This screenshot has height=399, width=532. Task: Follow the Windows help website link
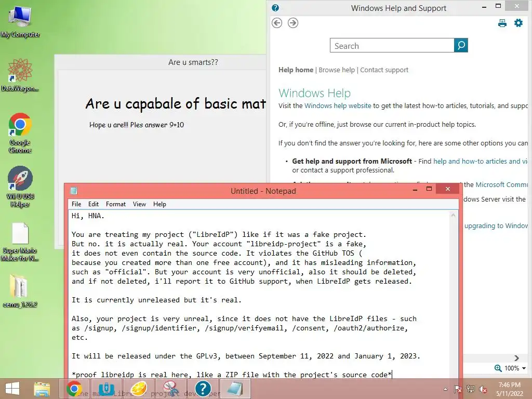338,106
